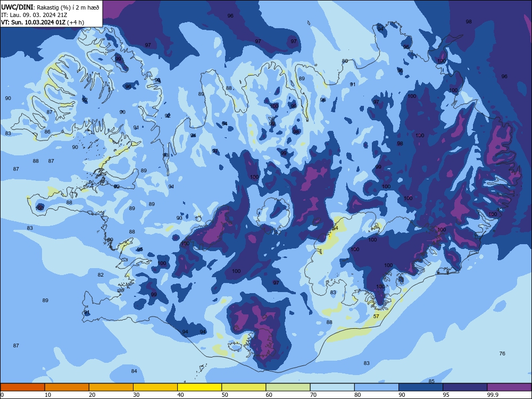
Task: Click the 'IT: Lau. 09. 03. 2024 21Z' line
Action: pyautogui.click(x=34, y=15)
